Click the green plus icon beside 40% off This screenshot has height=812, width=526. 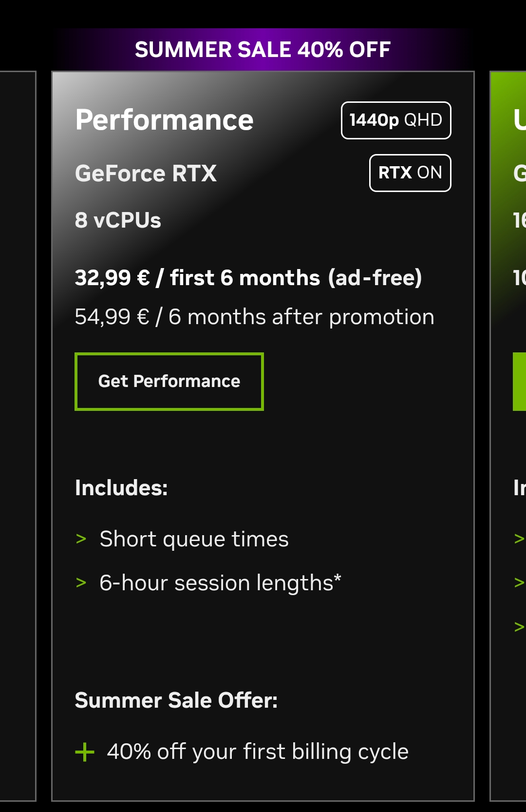[85, 752]
